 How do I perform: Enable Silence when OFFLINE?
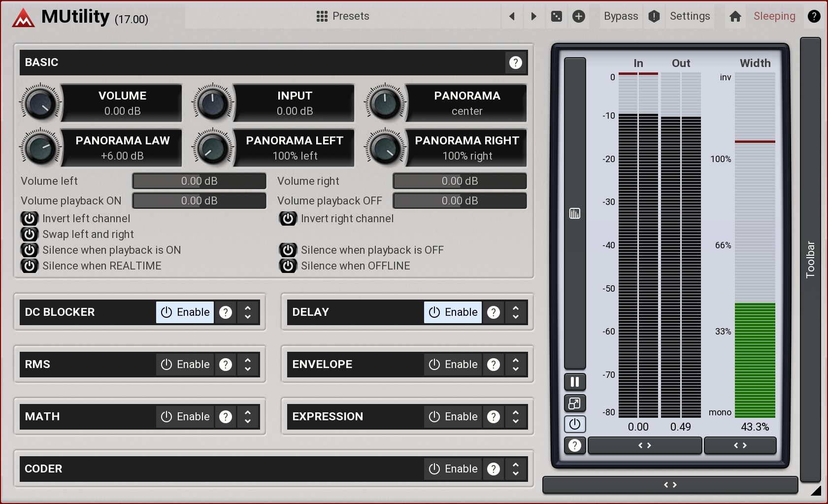[288, 266]
